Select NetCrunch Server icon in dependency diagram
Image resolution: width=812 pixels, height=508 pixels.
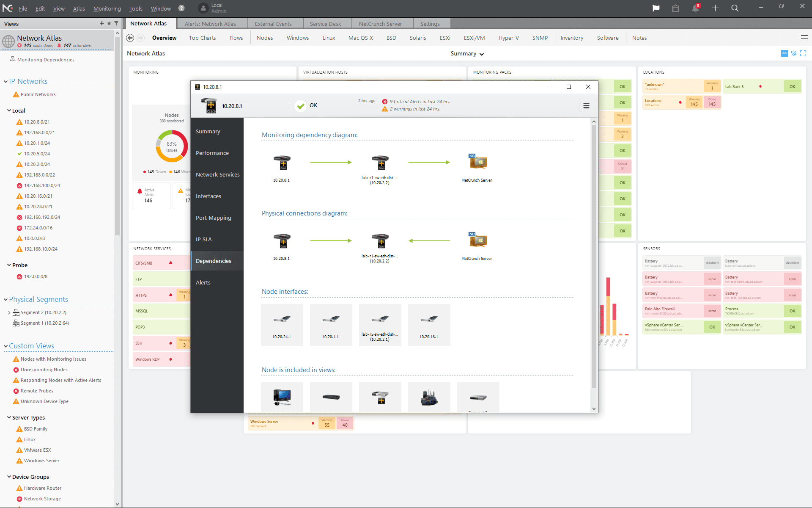tap(477, 162)
